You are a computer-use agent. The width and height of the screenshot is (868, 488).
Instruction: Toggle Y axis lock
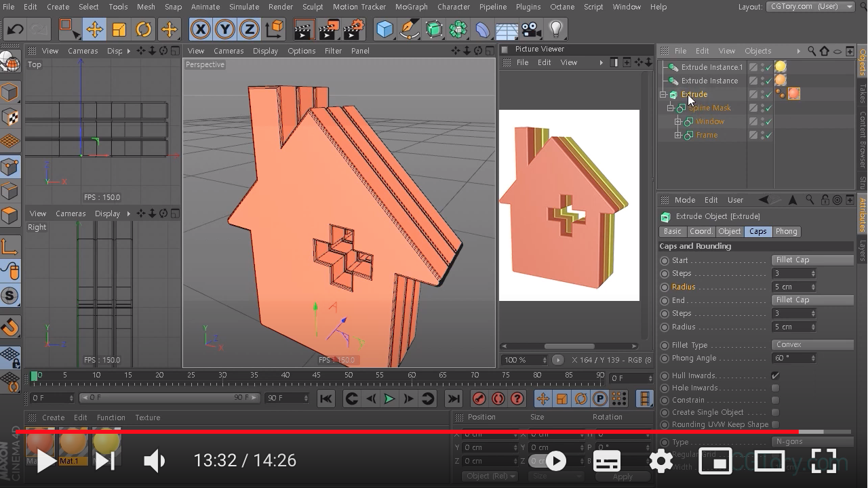pyautogui.click(x=224, y=29)
